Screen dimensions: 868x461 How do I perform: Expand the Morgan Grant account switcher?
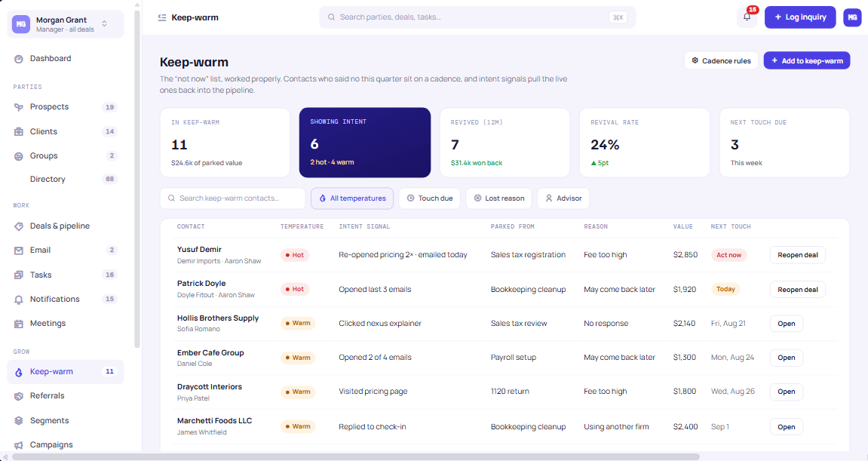(66, 24)
